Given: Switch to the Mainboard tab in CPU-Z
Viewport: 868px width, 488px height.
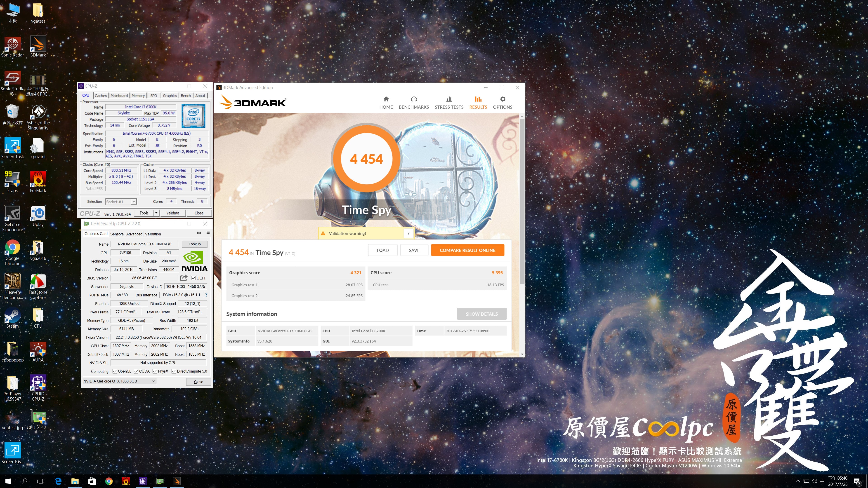Looking at the screenshot, I should coord(119,96).
